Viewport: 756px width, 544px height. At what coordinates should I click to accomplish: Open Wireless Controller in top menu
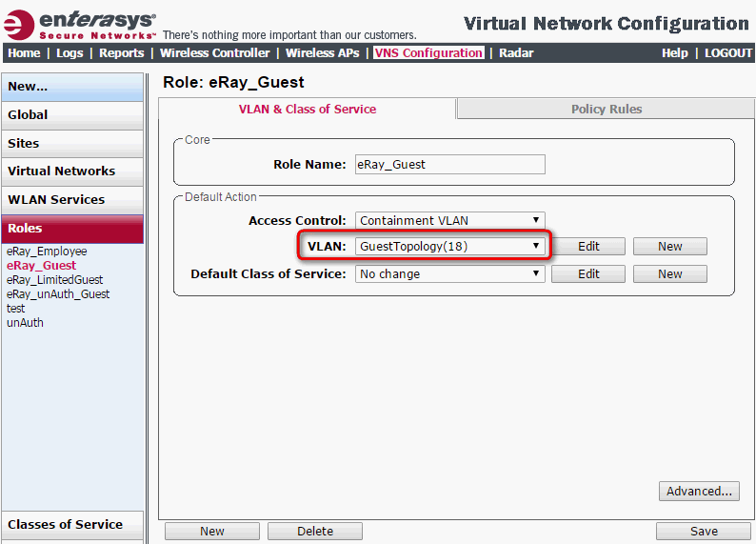pos(214,53)
